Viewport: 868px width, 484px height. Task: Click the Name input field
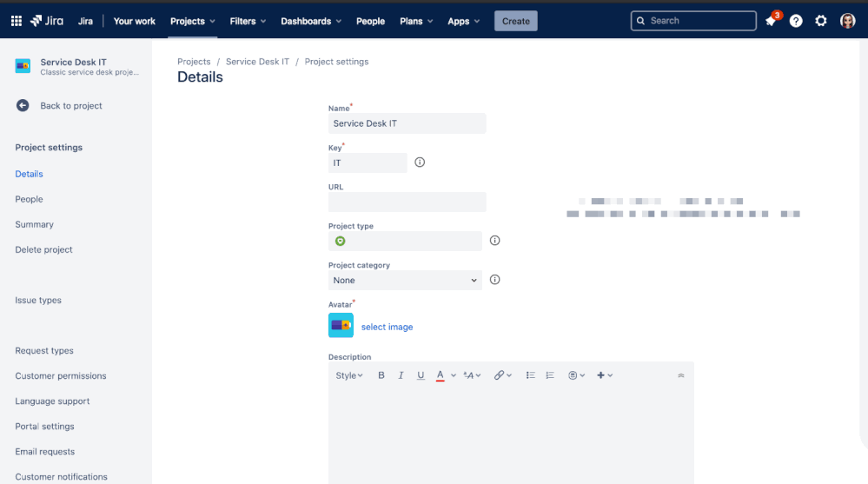[407, 123]
